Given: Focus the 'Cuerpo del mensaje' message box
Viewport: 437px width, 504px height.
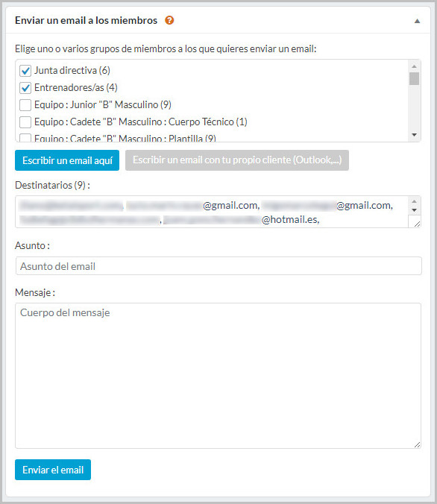Looking at the screenshot, I should click(x=218, y=376).
